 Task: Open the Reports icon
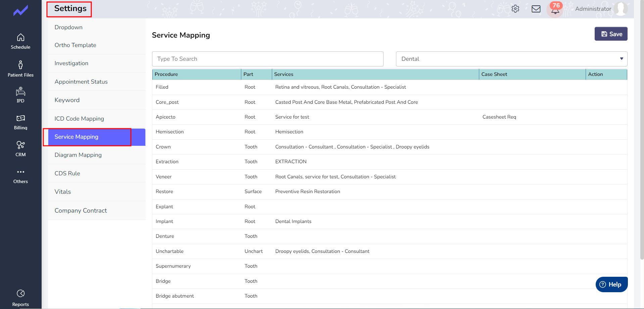coord(20,294)
